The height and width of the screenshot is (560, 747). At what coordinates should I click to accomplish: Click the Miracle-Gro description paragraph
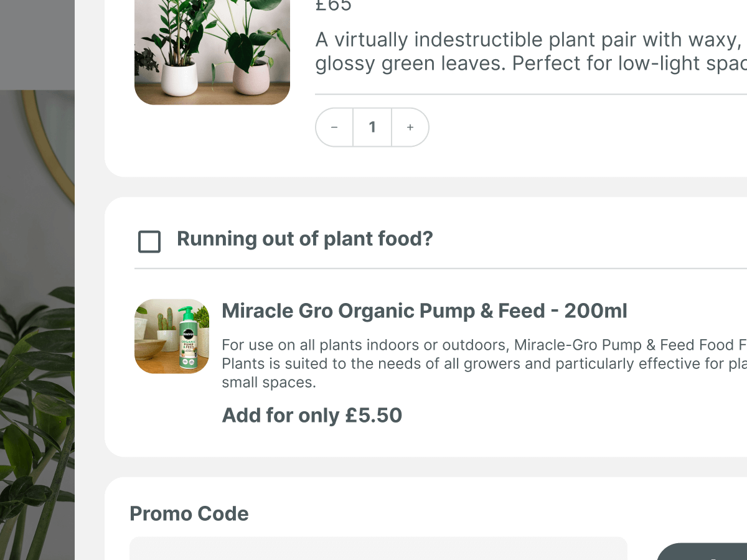click(x=436, y=363)
